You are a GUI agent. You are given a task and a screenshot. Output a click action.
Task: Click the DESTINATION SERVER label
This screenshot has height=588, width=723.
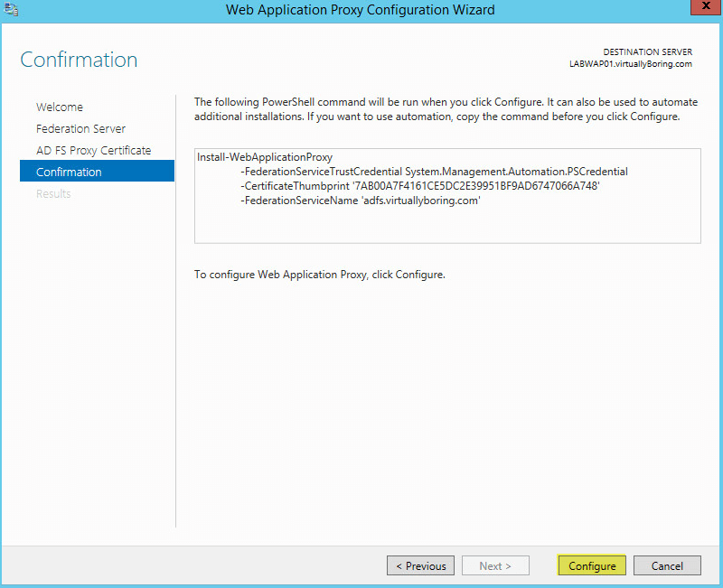[x=647, y=51]
